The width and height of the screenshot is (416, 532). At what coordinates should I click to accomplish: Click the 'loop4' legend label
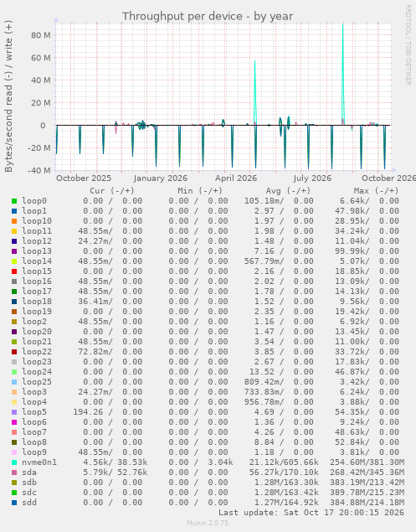click(x=34, y=402)
